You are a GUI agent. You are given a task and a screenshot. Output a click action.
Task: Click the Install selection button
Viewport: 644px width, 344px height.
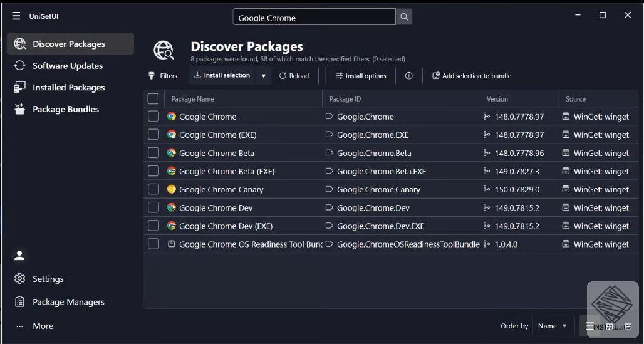[x=222, y=75]
